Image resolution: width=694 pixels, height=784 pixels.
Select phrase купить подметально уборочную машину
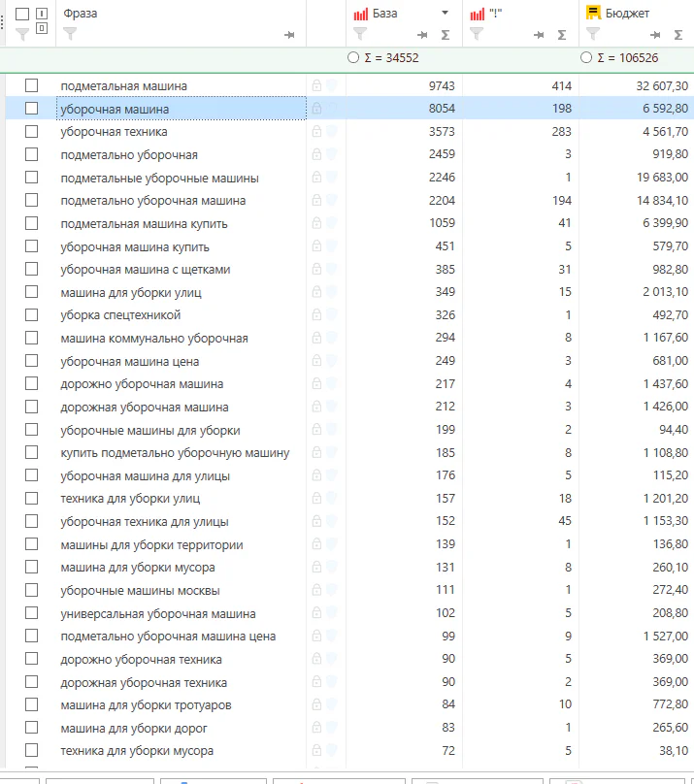tap(175, 453)
